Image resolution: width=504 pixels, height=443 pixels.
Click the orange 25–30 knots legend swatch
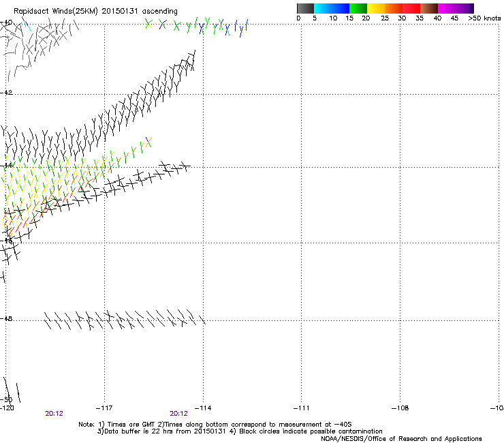click(394, 8)
